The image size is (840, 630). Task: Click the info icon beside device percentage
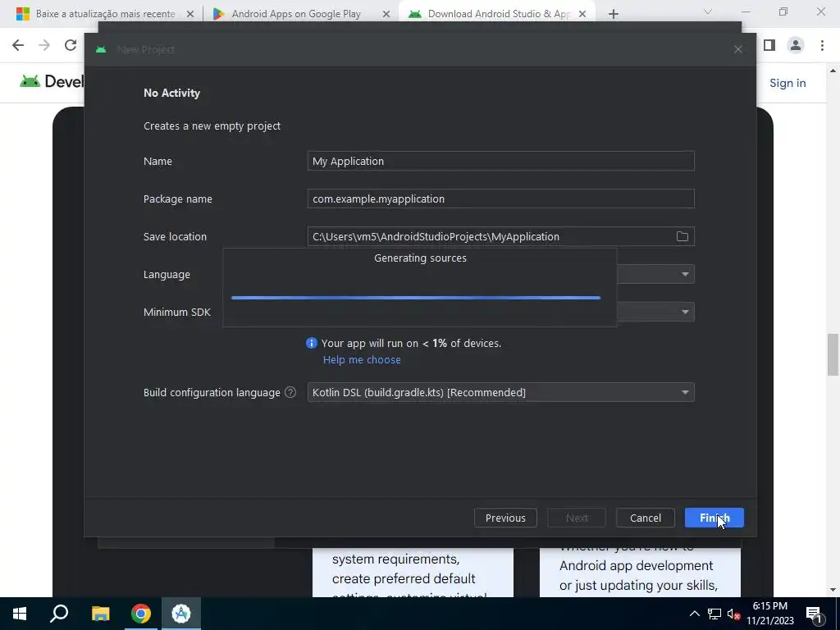pos(311,343)
